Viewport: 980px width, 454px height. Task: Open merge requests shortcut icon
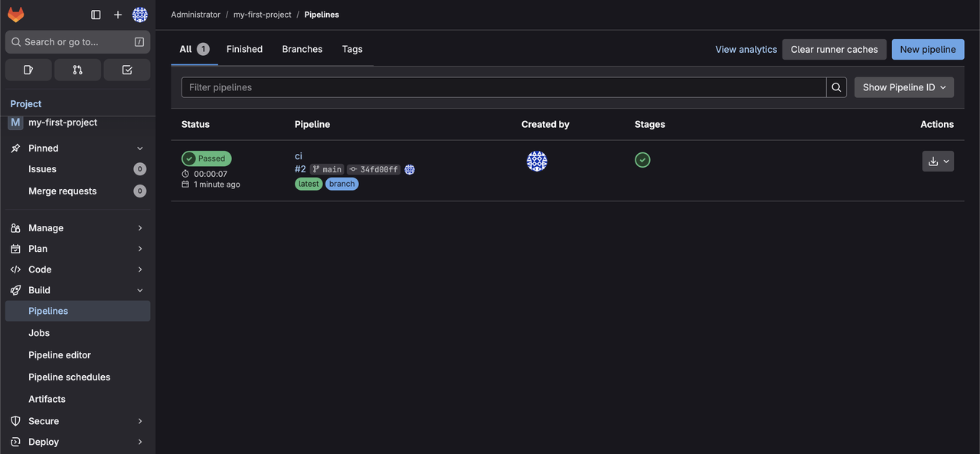tap(77, 70)
